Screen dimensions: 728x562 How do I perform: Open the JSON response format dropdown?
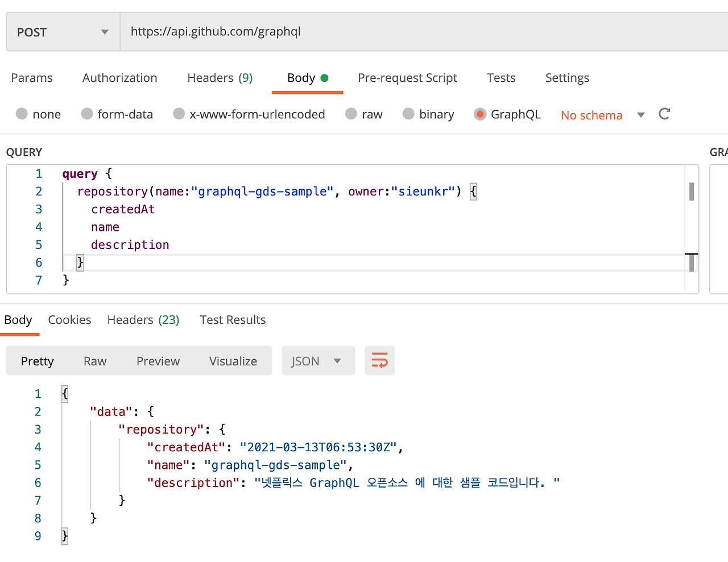pyautogui.click(x=318, y=360)
